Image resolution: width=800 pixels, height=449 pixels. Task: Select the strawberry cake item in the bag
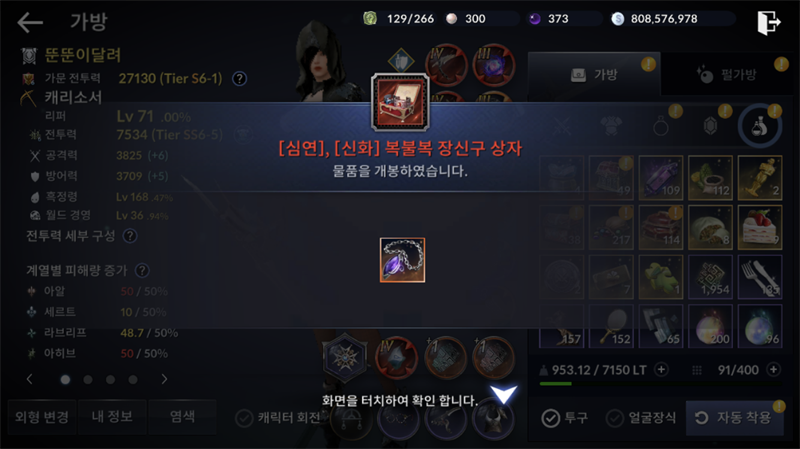point(760,228)
